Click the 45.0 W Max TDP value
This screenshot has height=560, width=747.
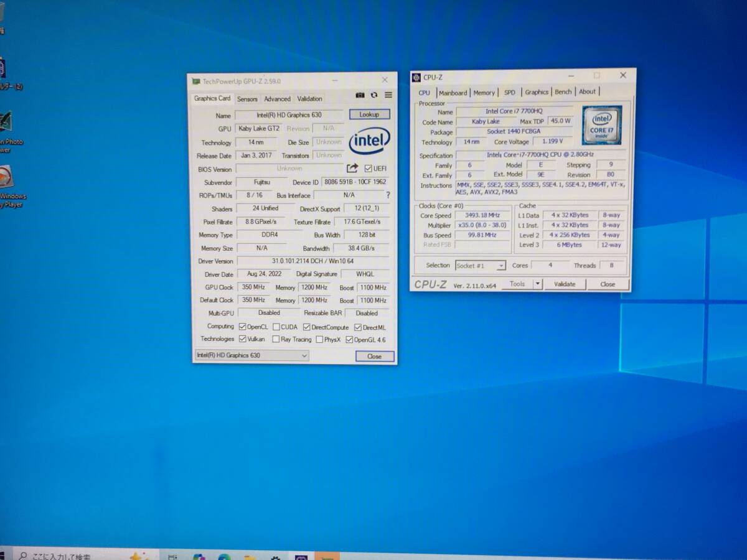pos(560,121)
